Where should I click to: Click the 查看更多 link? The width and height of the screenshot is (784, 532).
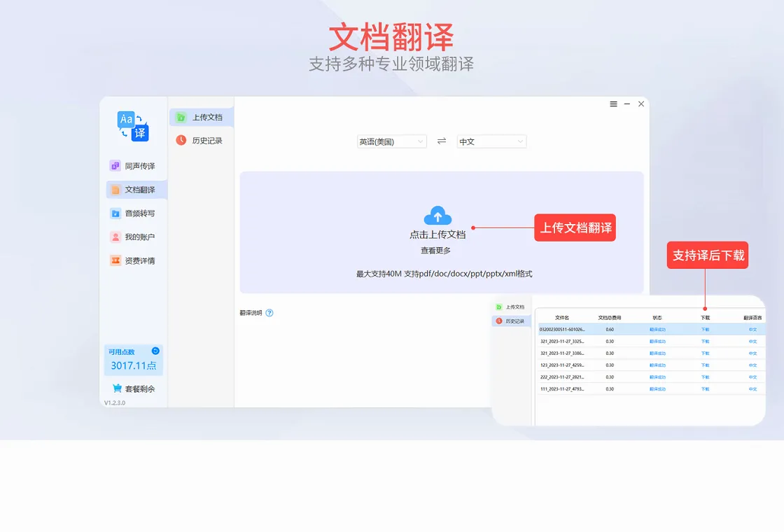pyautogui.click(x=435, y=251)
